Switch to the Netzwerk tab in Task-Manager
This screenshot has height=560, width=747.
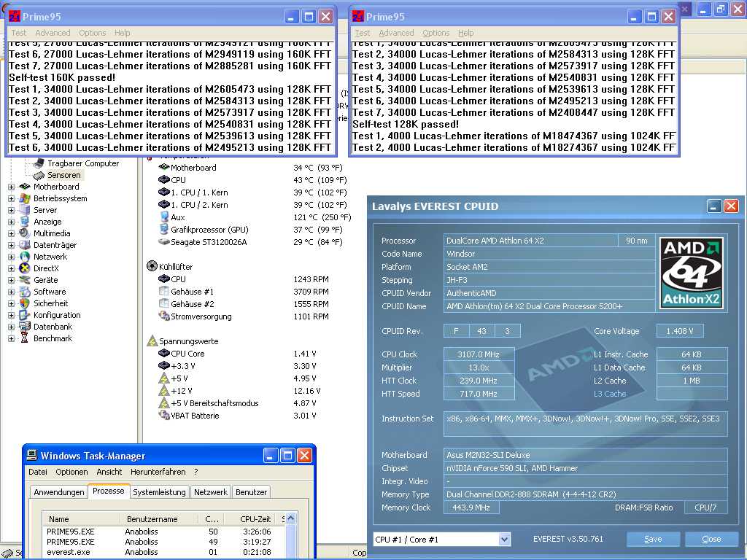211,492
